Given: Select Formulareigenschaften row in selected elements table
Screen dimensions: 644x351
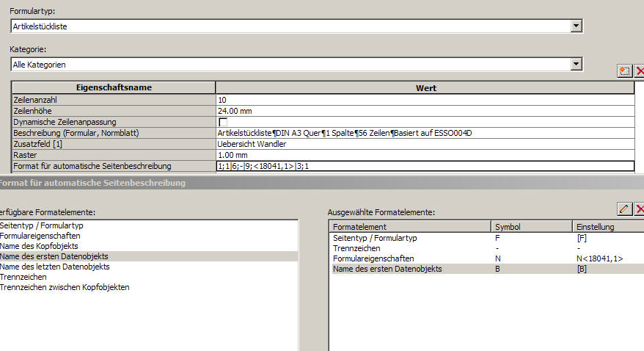Looking at the screenshot, I should (487, 258).
